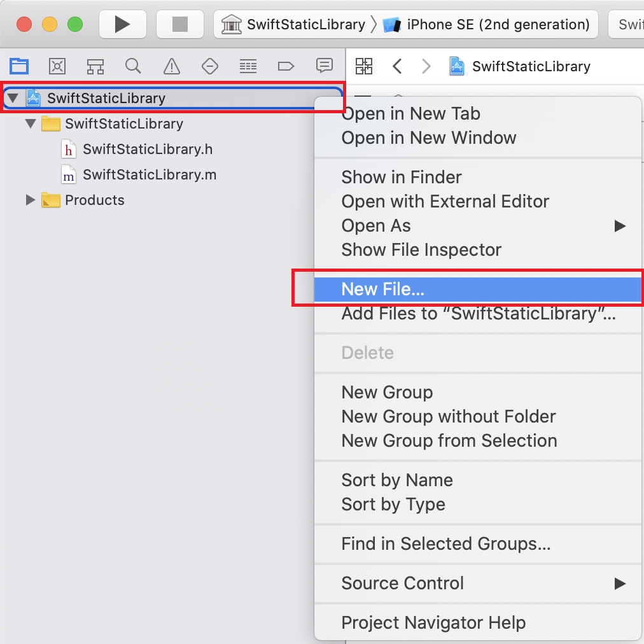Choose Sort by Name
The height and width of the screenshot is (644, 644).
[x=478, y=480]
